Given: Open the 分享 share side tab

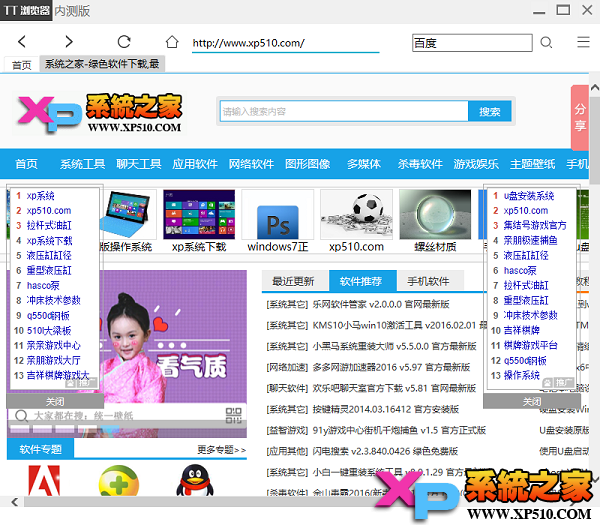Looking at the screenshot, I should (580, 117).
